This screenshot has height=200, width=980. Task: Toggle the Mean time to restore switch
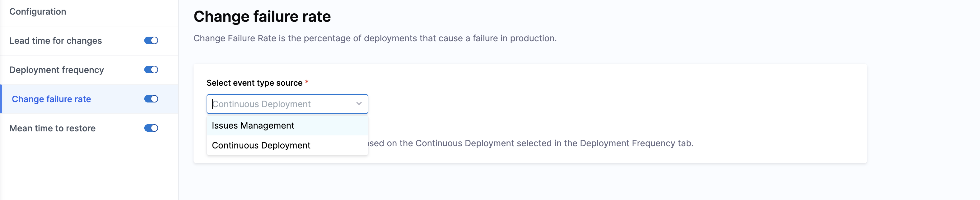coord(151,128)
